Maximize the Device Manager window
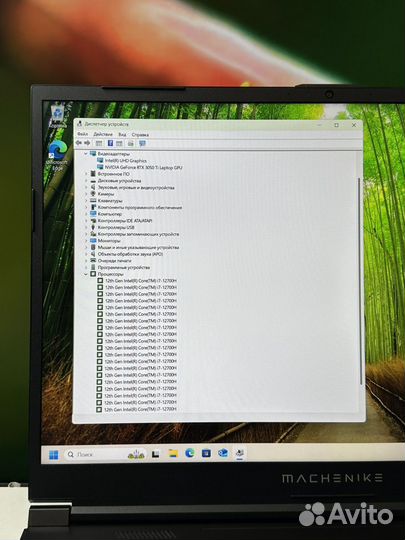The height and width of the screenshot is (540, 405). click(336, 125)
